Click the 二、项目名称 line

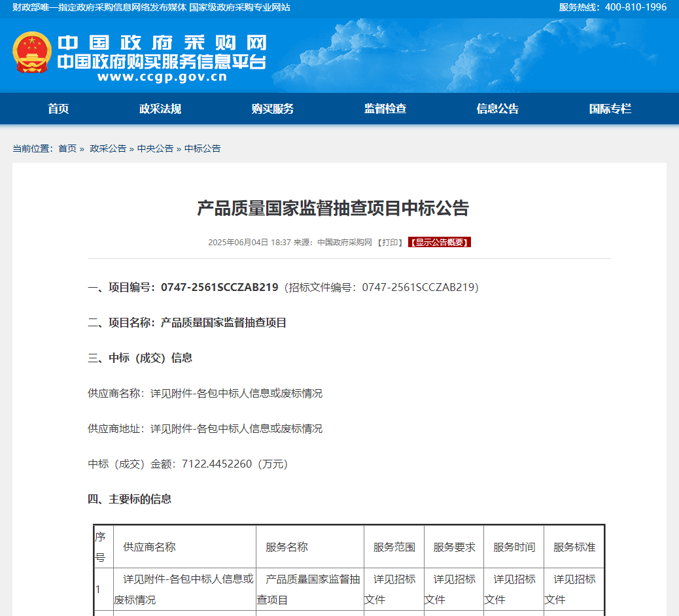click(x=186, y=322)
